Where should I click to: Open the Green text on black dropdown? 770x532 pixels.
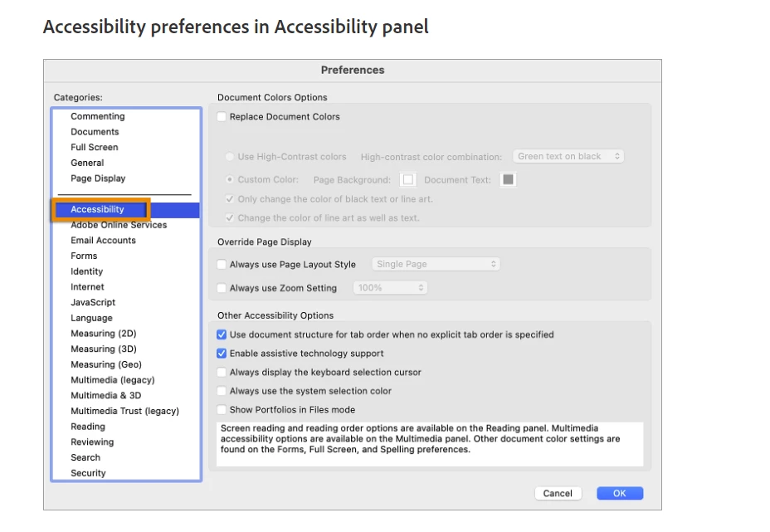(x=568, y=156)
